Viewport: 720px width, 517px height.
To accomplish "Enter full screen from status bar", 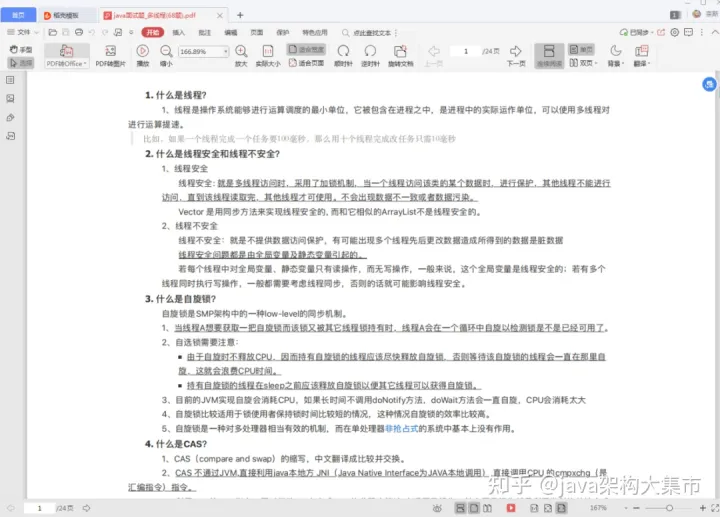I will coord(715,508).
